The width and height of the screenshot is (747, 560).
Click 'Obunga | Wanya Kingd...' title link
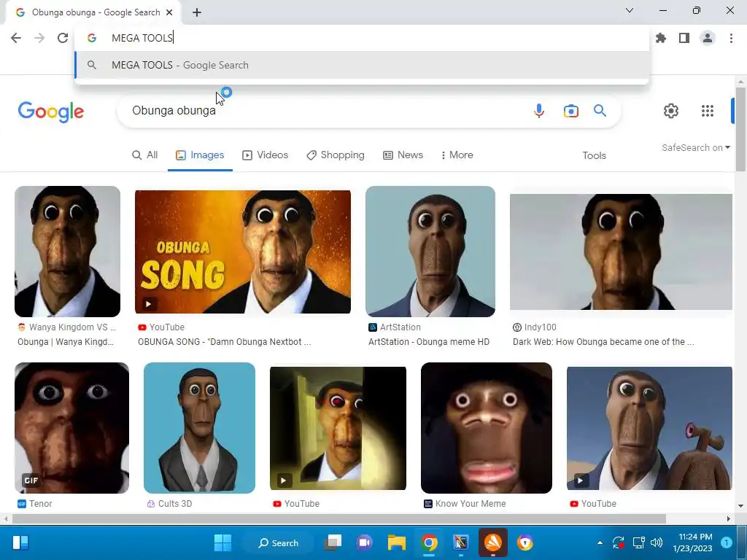(x=65, y=342)
